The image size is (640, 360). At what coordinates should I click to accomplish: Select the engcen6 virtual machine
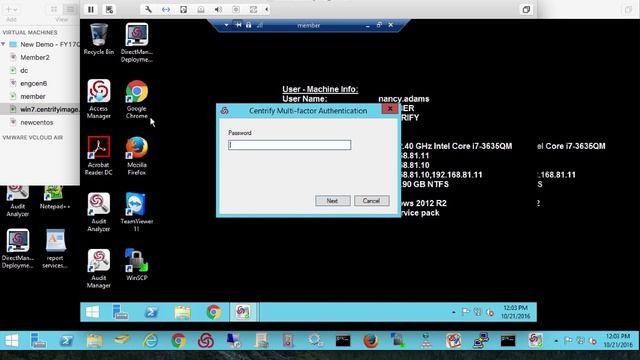pos(33,84)
